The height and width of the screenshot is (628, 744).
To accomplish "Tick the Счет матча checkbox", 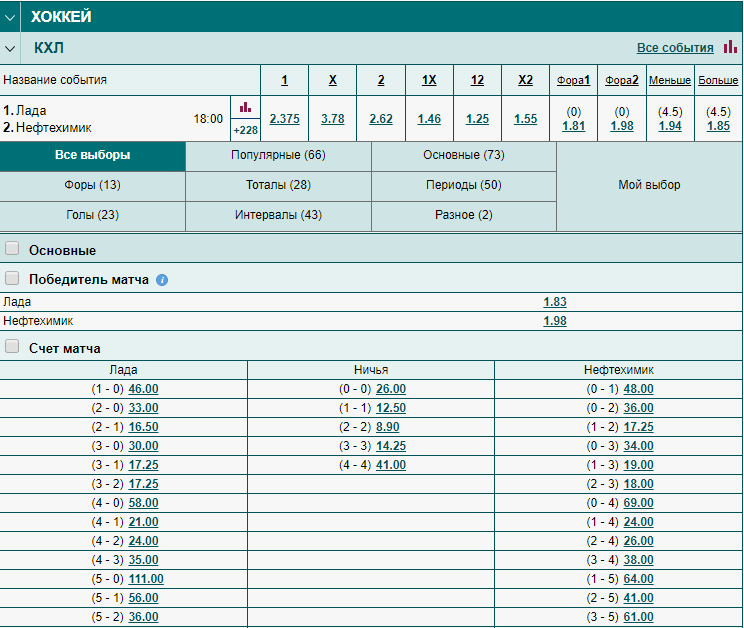I will coord(12,346).
